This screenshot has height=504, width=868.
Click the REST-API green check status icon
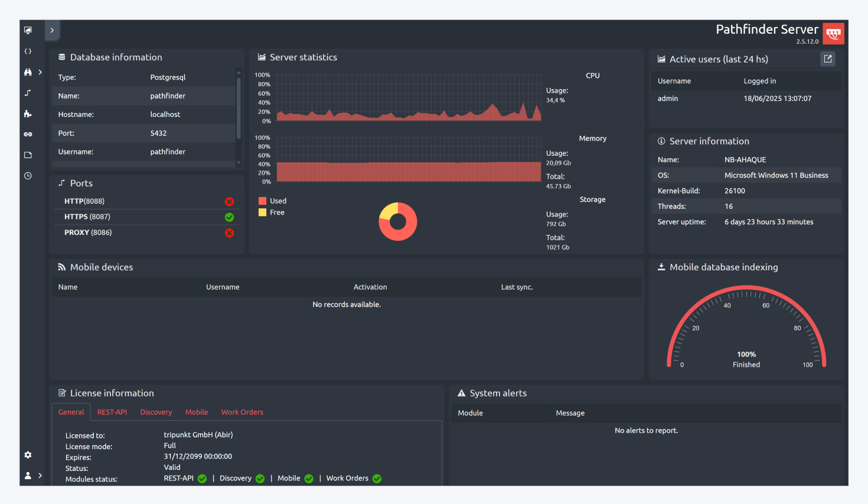click(x=202, y=479)
